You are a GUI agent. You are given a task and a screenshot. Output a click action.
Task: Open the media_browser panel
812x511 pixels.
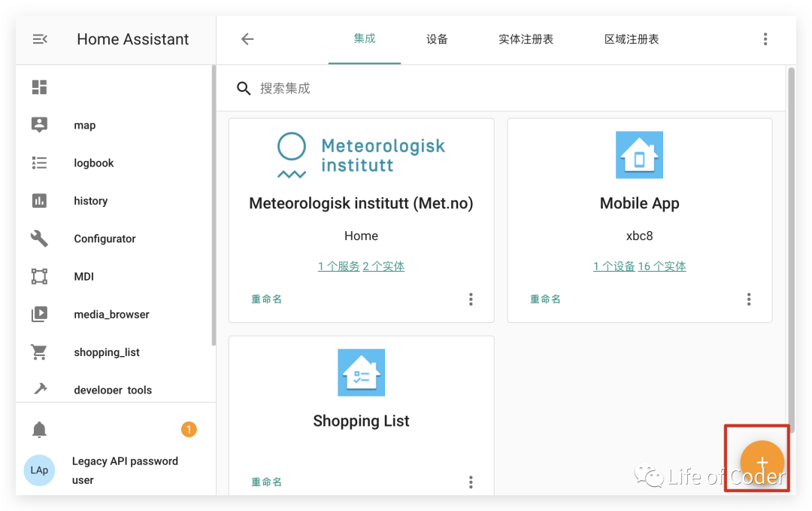click(x=111, y=315)
